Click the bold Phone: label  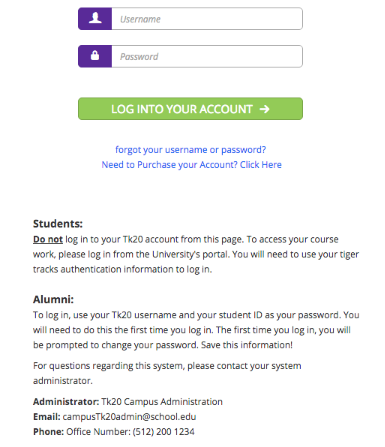point(48,432)
